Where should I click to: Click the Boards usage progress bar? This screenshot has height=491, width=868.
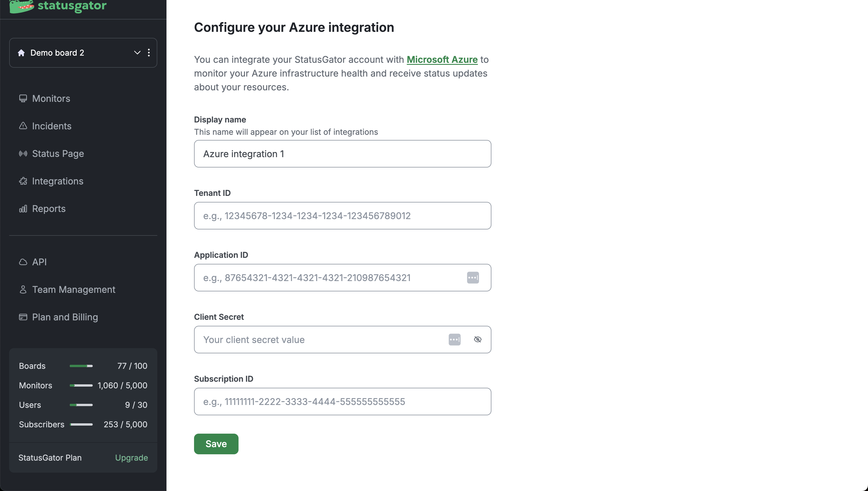coord(81,366)
